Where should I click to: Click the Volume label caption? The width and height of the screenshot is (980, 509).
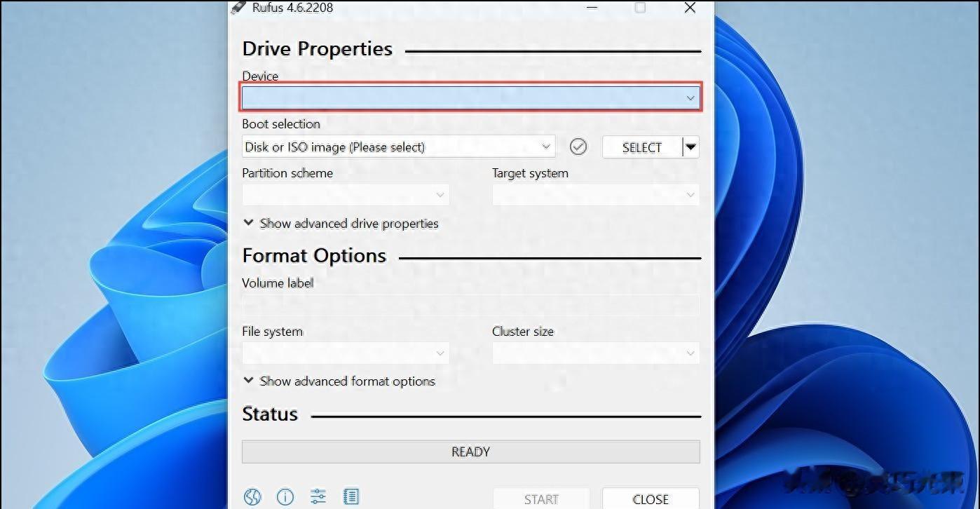(x=278, y=283)
